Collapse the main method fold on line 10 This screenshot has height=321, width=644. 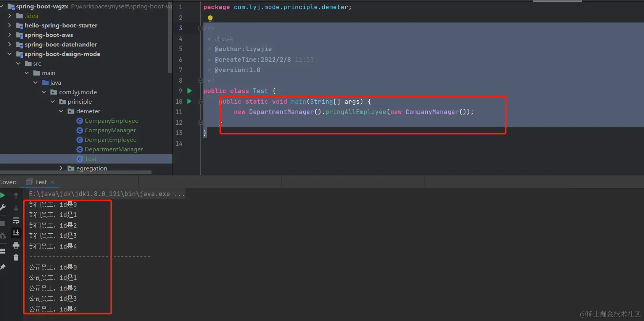coord(200,102)
